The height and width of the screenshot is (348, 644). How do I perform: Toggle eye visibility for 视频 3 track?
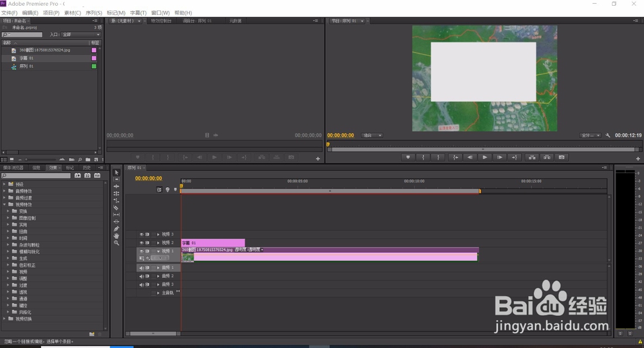coord(141,234)
